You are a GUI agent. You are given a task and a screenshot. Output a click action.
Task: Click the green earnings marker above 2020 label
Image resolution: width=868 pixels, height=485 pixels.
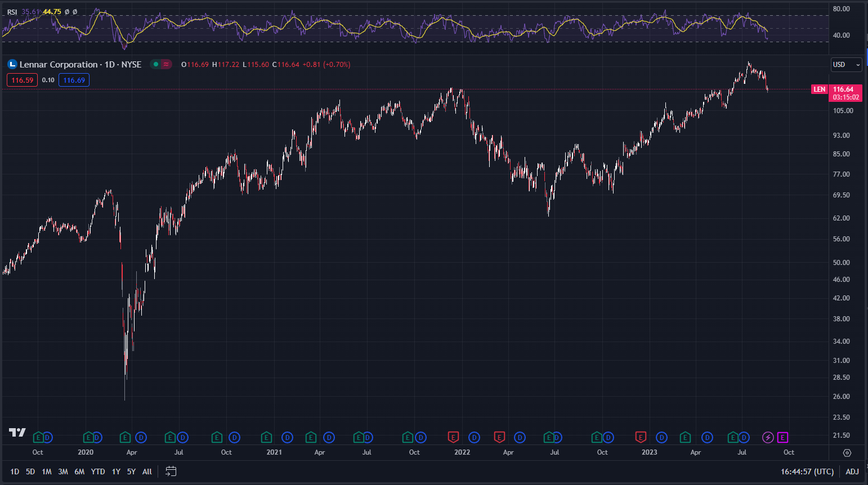coord(88,437)
